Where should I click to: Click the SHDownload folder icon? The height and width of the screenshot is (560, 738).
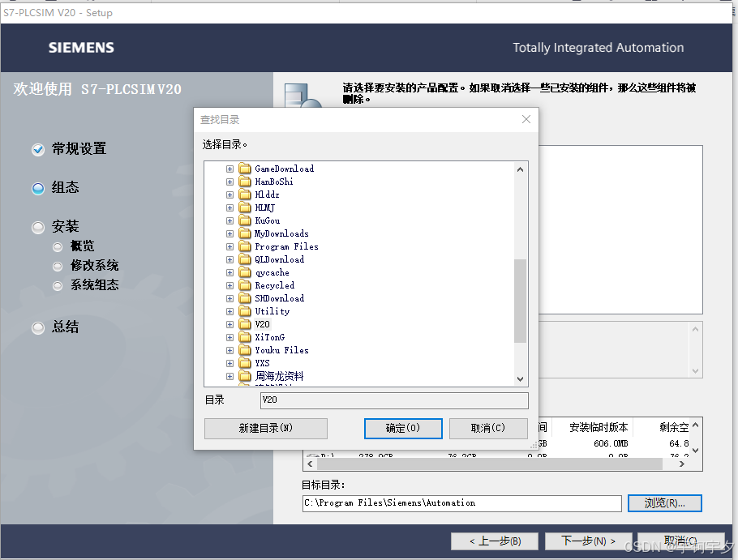coord(245,298)
